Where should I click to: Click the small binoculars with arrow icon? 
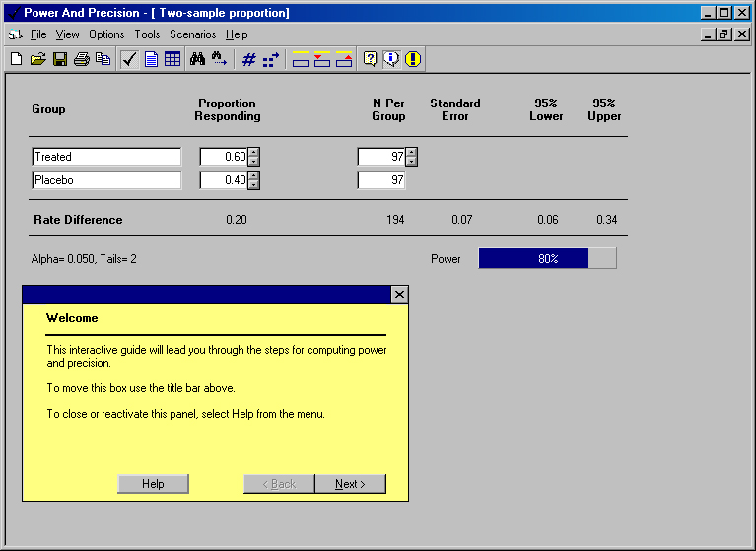coord(219,59)
